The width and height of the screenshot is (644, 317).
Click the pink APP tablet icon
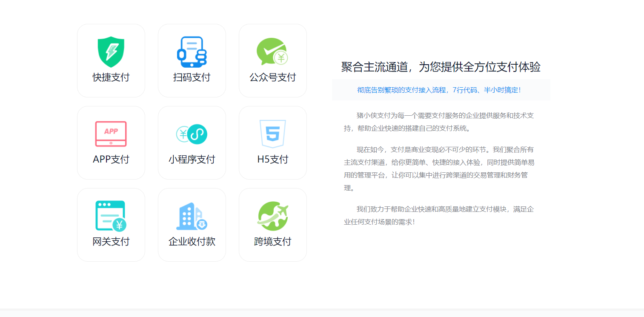click(111, 134)
